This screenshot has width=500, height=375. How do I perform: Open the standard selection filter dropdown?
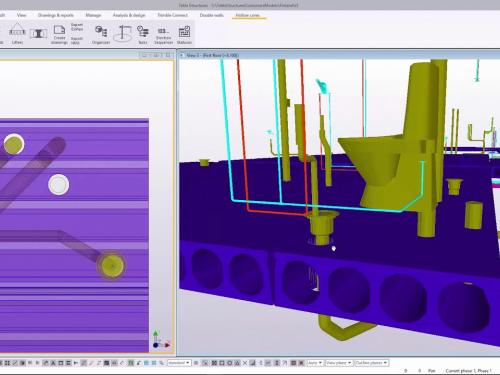pyautogui.click(x=179, y=363)
